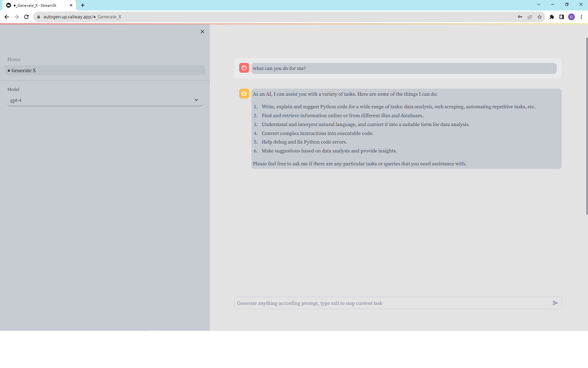Image resolution: width=588 pixels, height=368 pixels.
Task: Open a new browser tab
Action: pos(83,5)
